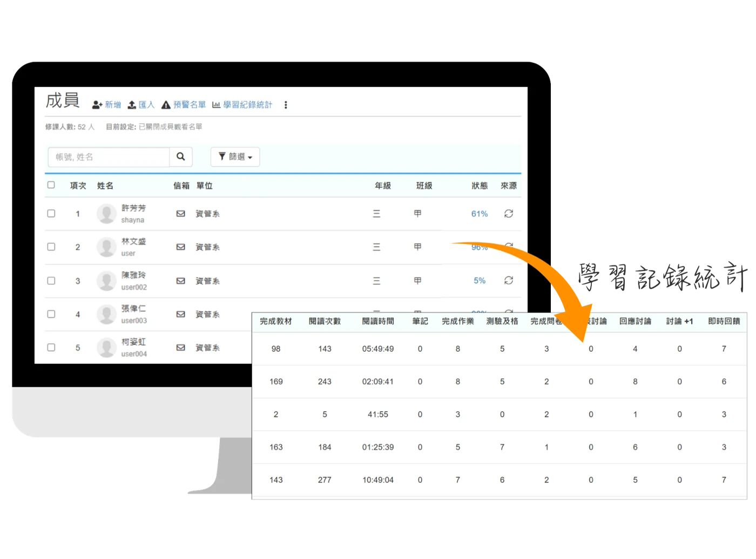Open the 預警名單 warning list
Screen dimensions: 756x559
coord(190,105)
